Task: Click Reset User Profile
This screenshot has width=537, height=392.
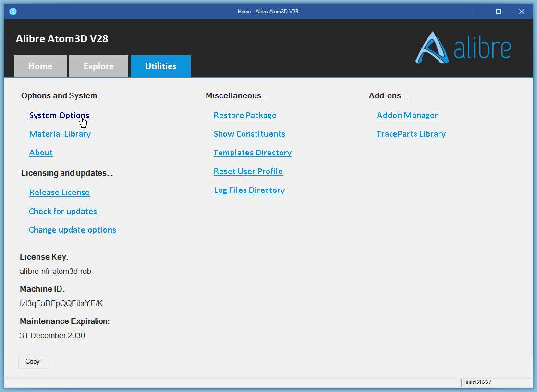Action: [248, 171]
